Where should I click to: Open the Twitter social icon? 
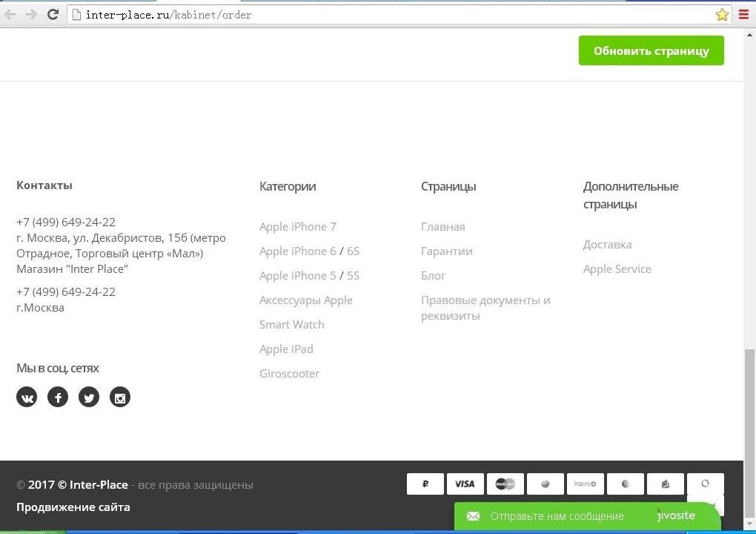(89, 397)
